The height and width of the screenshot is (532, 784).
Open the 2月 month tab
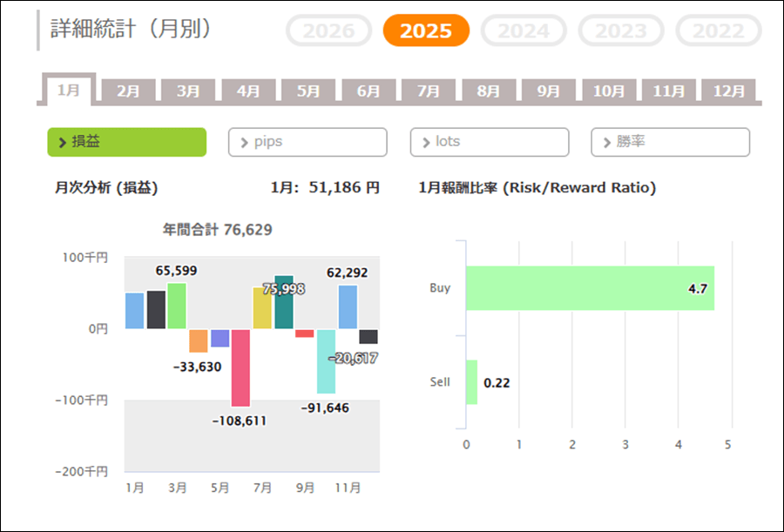coord(128,91)
